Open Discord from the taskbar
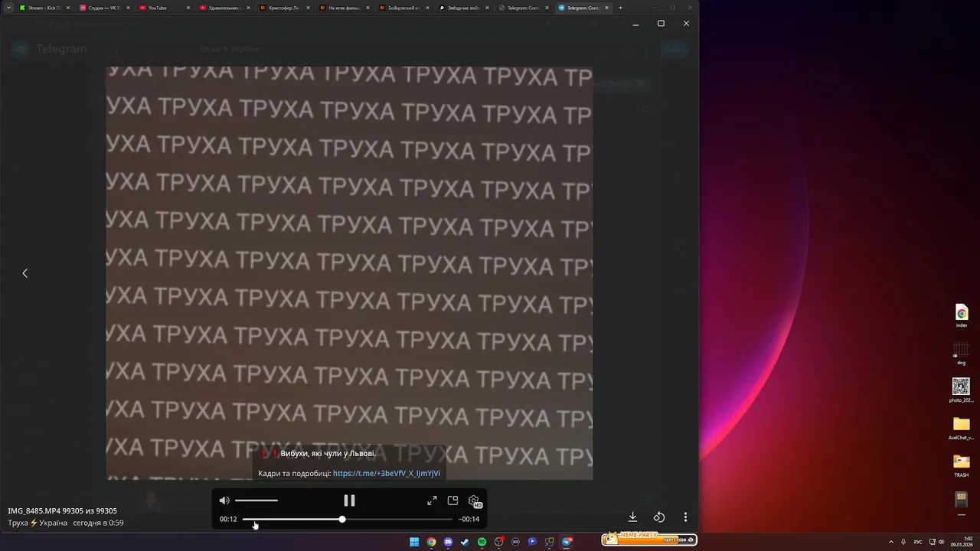The width and height of the screenshot is (980, 551). [x=448, y=542]
